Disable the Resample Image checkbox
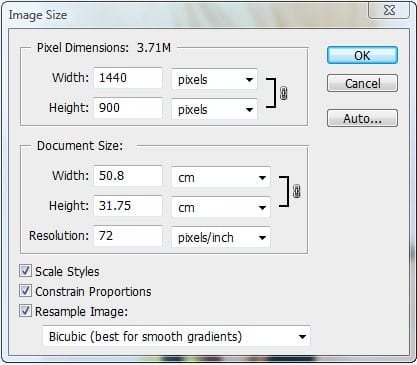 pyautogui.click(x=25, y=311)
